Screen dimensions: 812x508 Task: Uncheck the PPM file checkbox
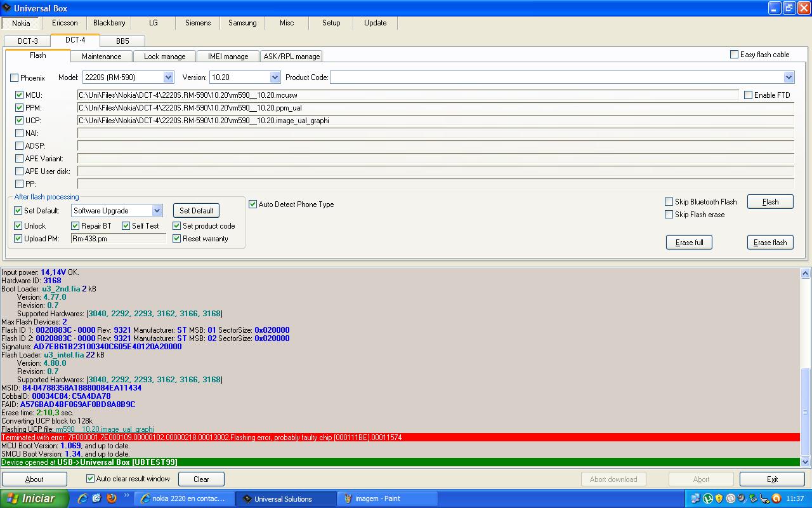tap(20, 108)
